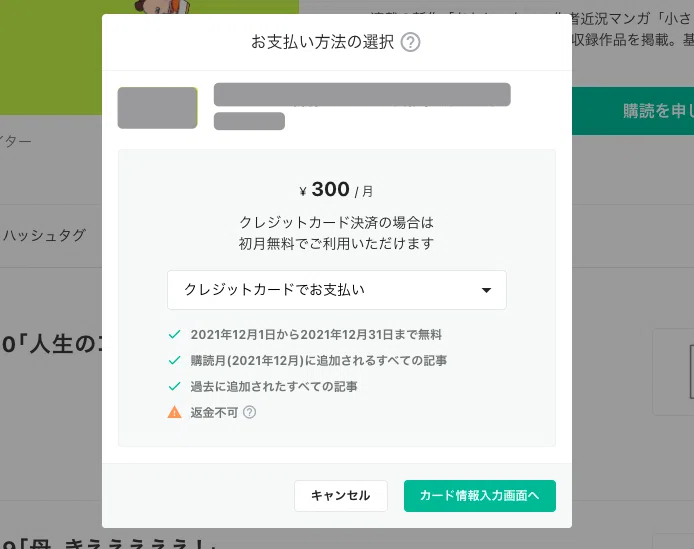Click the orange warning triangle icon
The height and width of the screenshot is (549, 694).
[x=174, y=412]
